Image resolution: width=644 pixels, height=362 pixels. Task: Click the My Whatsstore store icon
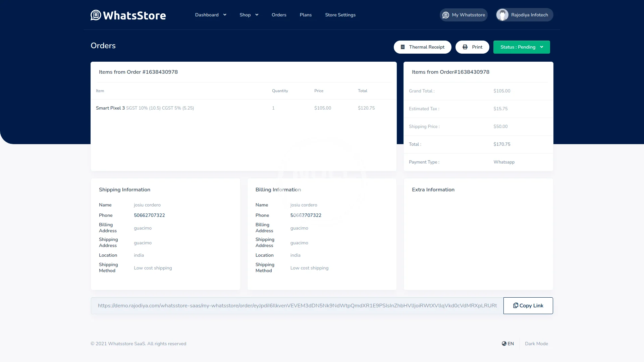point(446,15)
